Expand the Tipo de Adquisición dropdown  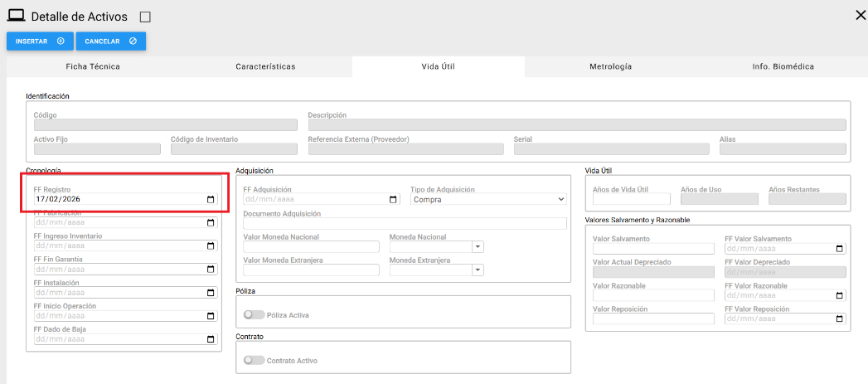pos(488,200)
